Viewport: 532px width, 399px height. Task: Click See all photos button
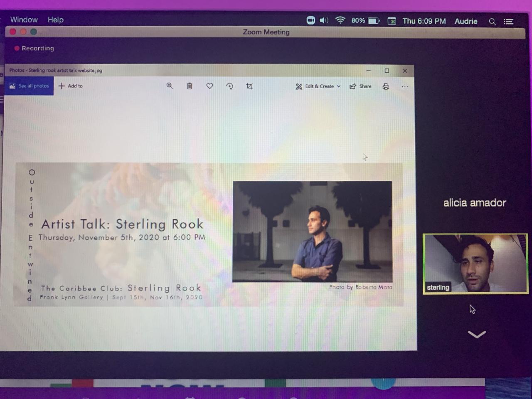point(29,86)
